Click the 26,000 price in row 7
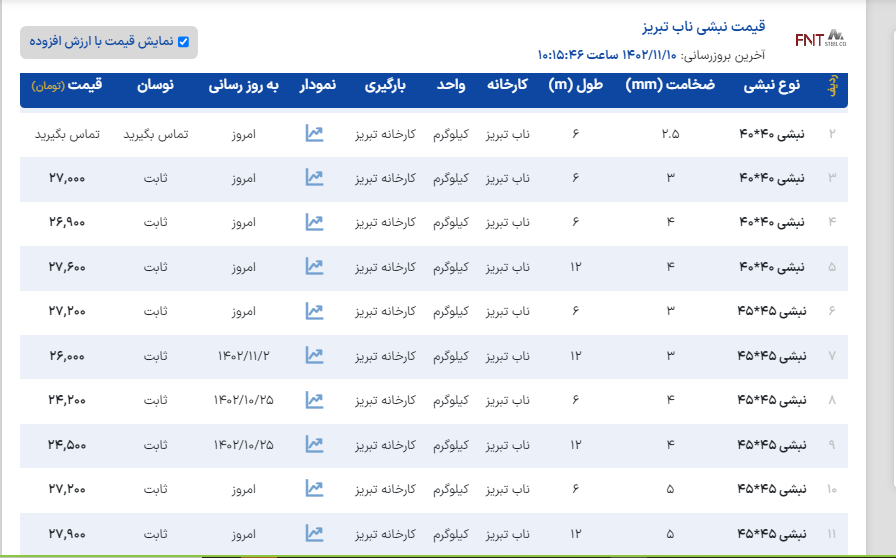Viewport: 896px width, 558px height. point(66,355)
